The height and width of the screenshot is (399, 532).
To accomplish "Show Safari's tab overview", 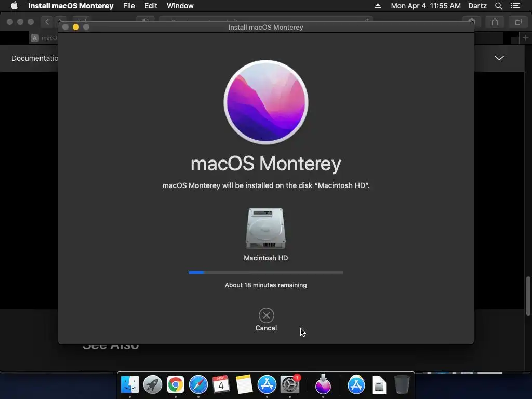I will 518,22.
